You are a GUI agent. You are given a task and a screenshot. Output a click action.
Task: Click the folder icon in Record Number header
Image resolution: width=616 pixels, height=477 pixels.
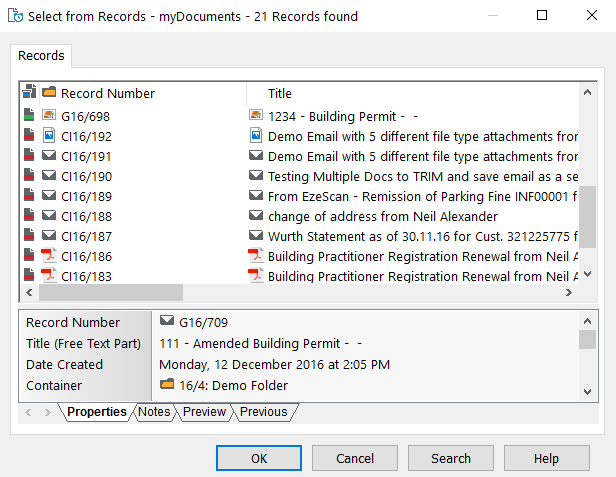click(x=49, y=93)
